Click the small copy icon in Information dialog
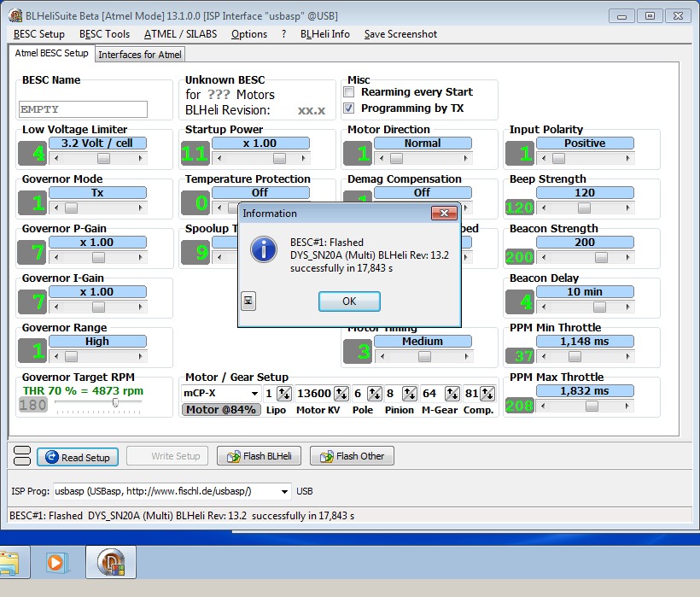 point(248,301)
